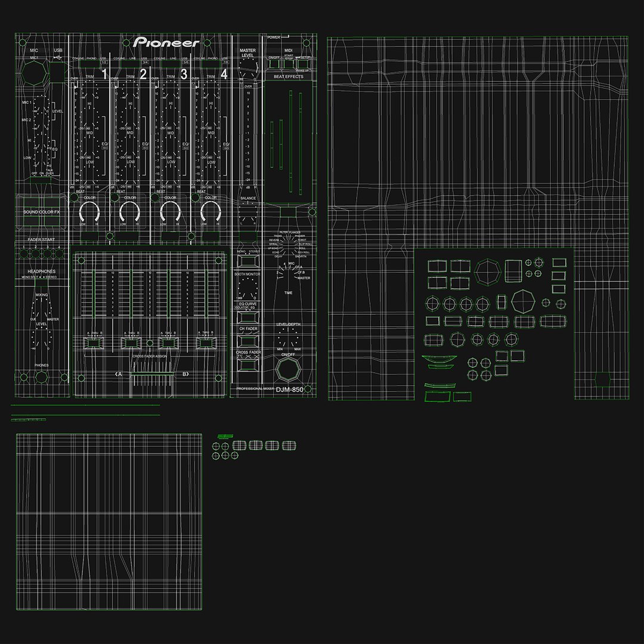The image size is (644, 644).
Task: Click channel 4 COLOR knob arc
Action: click(210, 212)
